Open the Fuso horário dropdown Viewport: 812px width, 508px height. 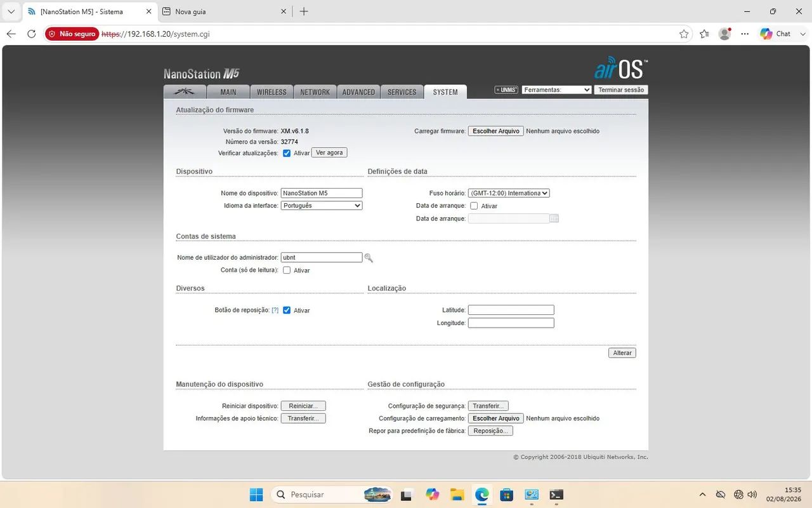click(x=509, y=193)
